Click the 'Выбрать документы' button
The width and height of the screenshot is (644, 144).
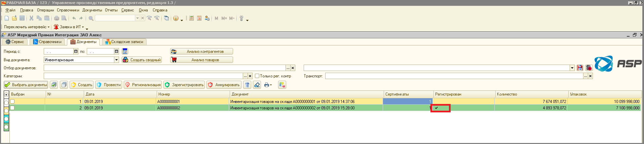click(26, 85)
